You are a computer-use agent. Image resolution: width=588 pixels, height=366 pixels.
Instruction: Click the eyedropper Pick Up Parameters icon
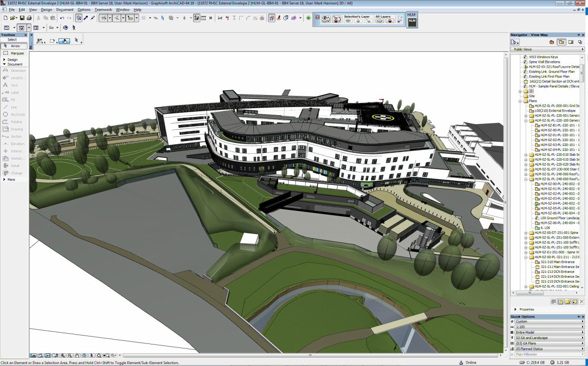click(x=86, y=18)
